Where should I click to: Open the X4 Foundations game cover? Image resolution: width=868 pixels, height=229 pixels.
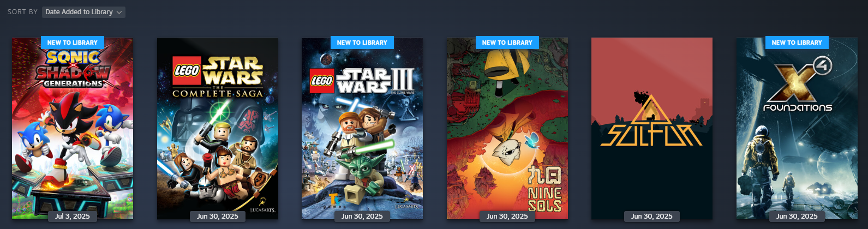pos(797,128)
